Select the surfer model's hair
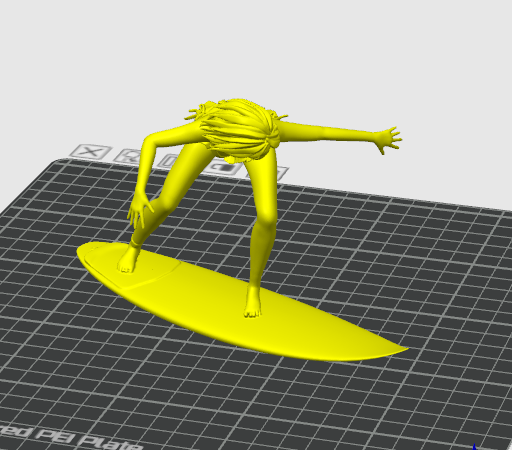The height and width of the screenshot is (450, 512). (237, 128)
